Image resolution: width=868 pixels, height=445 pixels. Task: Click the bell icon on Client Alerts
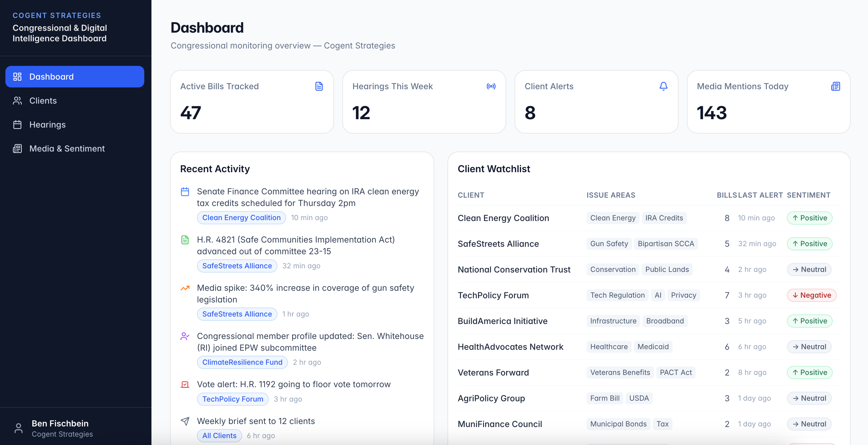[x=663, y=86]
